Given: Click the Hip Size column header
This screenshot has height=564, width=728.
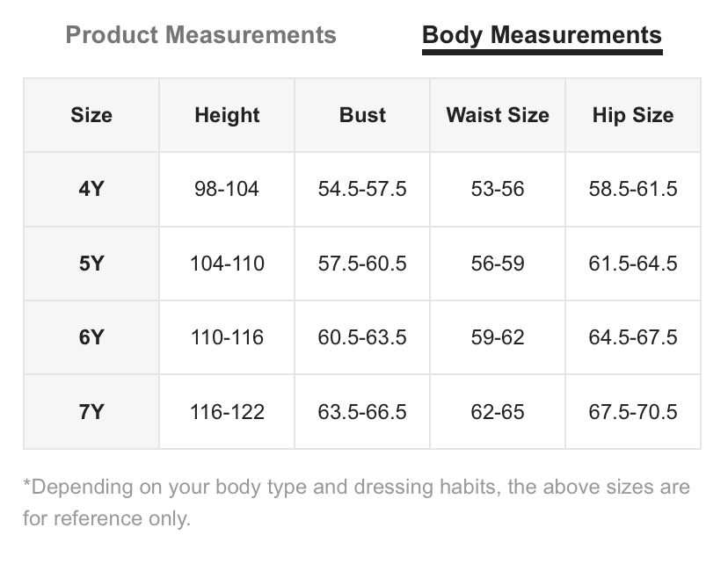Looking at the screenshot, I should coord(633,115).
